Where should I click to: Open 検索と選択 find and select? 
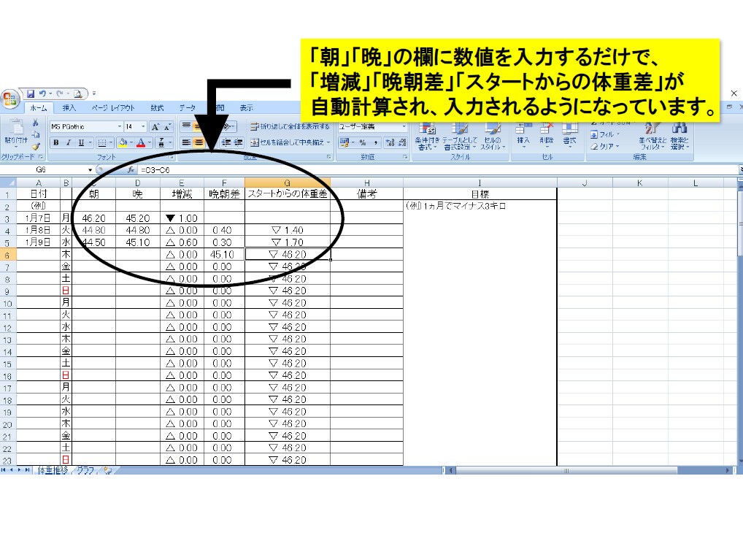(679, 136)
